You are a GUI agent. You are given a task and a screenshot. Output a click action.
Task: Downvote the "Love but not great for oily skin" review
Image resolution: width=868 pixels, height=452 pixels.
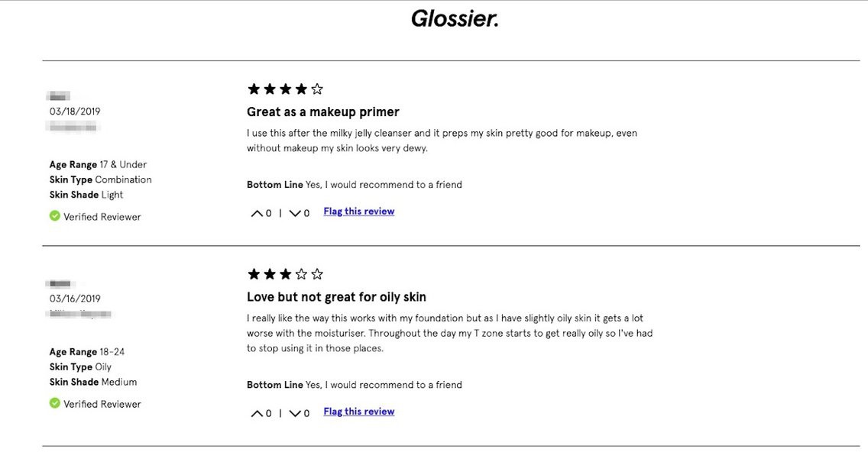coord(295,414)
